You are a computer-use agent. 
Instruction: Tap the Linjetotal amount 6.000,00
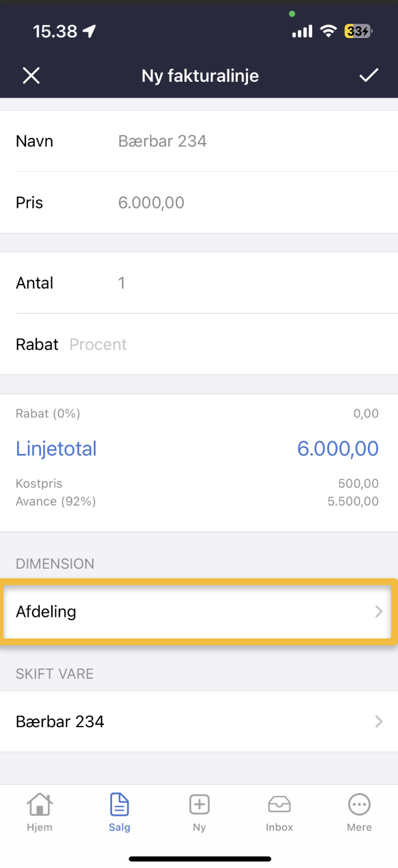click(x=338, y=449)
